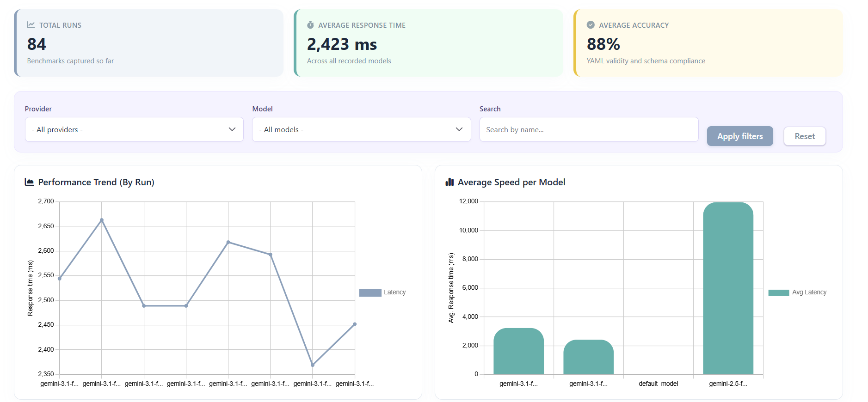Click the highest point on the latency line
The width and height of the screenshot is (868, 402).
pos(102,220)
